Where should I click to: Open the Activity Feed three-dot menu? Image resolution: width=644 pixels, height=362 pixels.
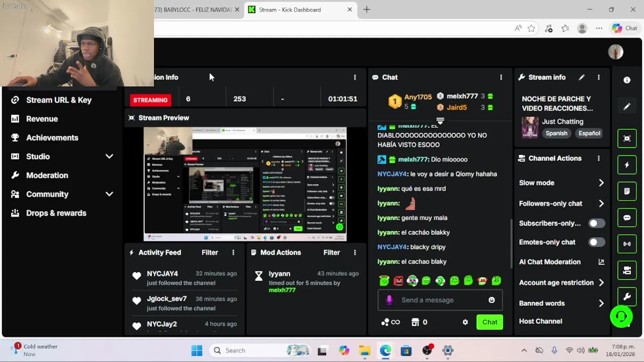pyautogui.click(x=233, y=252)
